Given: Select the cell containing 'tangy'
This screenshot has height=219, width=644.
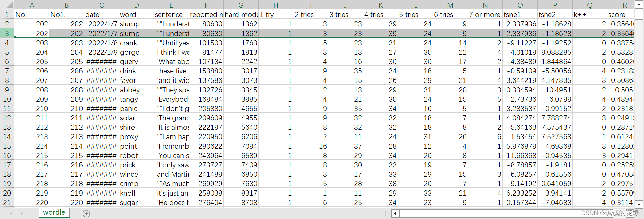Looking at the screenshot, I should 137,99.
